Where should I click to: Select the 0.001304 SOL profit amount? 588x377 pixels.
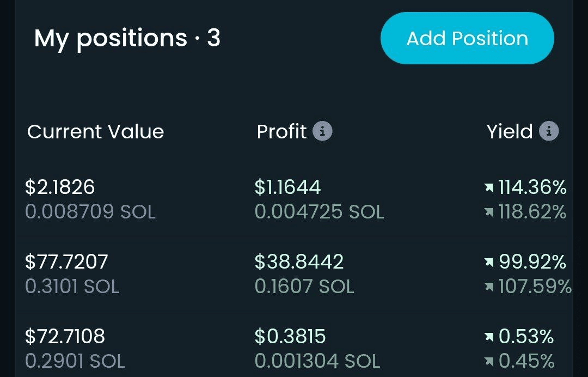coord(317,361)
